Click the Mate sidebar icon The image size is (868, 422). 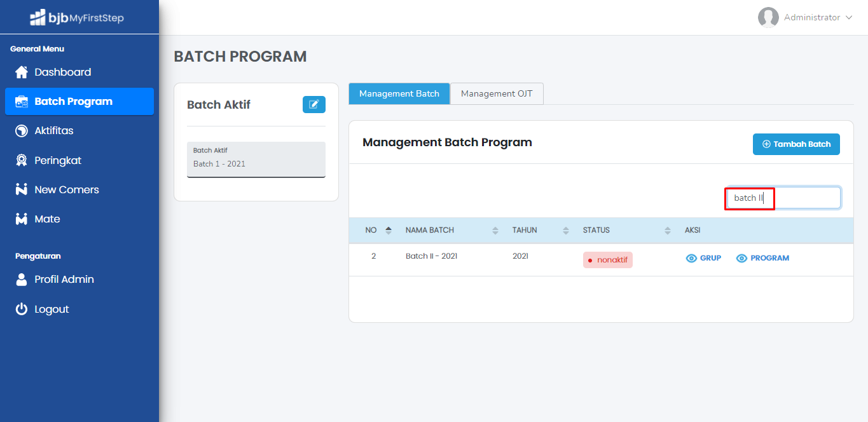click(x=22, y=219)
